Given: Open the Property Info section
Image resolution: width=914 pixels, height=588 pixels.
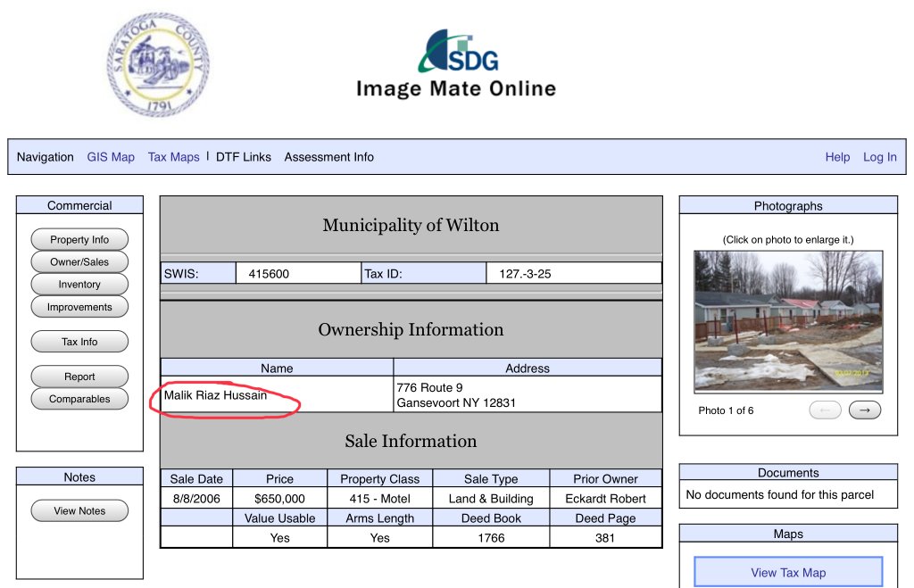Looking at the screenshot, I should 79,240.
